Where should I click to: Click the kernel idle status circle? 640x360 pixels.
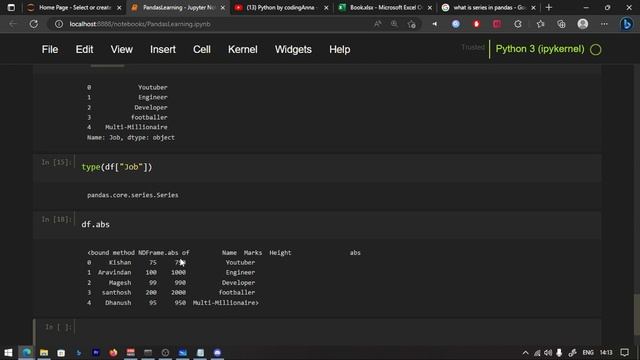click(596, 50)
